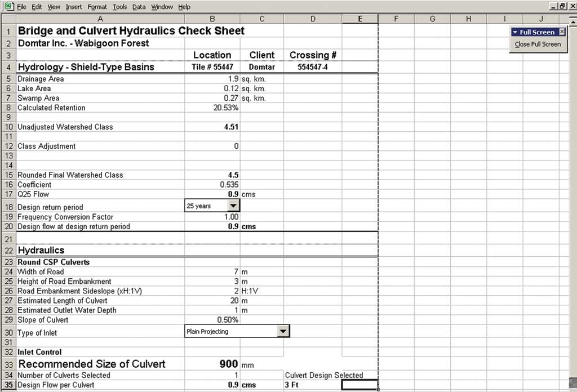Click the title Bridge and Culvert Hydraulics Check Sheet
Viewport: 577px width, 392px height.
pos(131,31)
